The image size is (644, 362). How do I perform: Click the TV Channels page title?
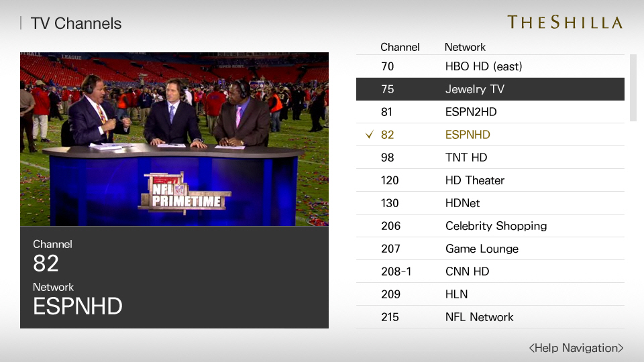pos(76,23)
